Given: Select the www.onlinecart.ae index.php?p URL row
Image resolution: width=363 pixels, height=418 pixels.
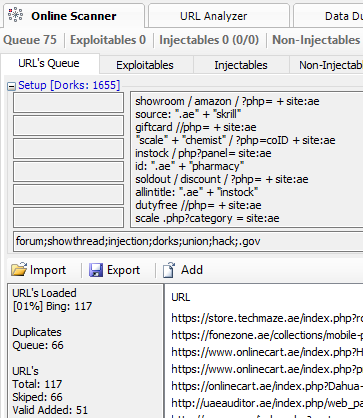Looking at the screenshot, I should pyautogui.click(x=267, y=369).
